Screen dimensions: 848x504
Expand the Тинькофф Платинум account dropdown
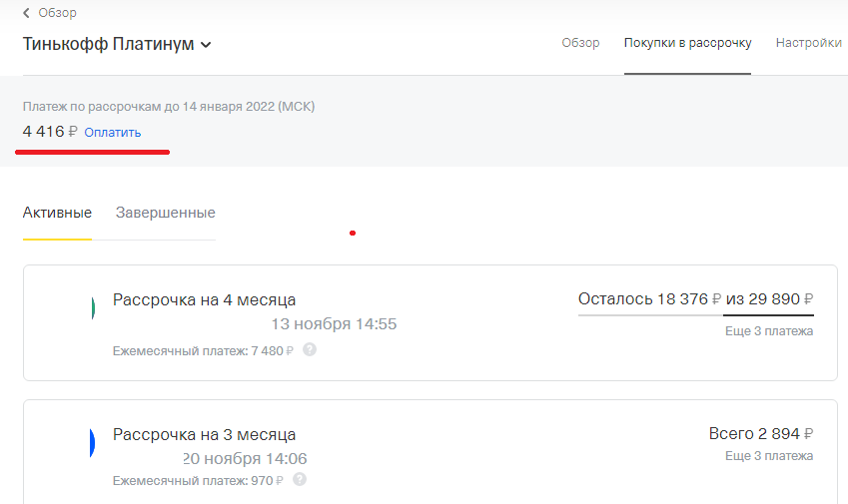click(206, 45)
